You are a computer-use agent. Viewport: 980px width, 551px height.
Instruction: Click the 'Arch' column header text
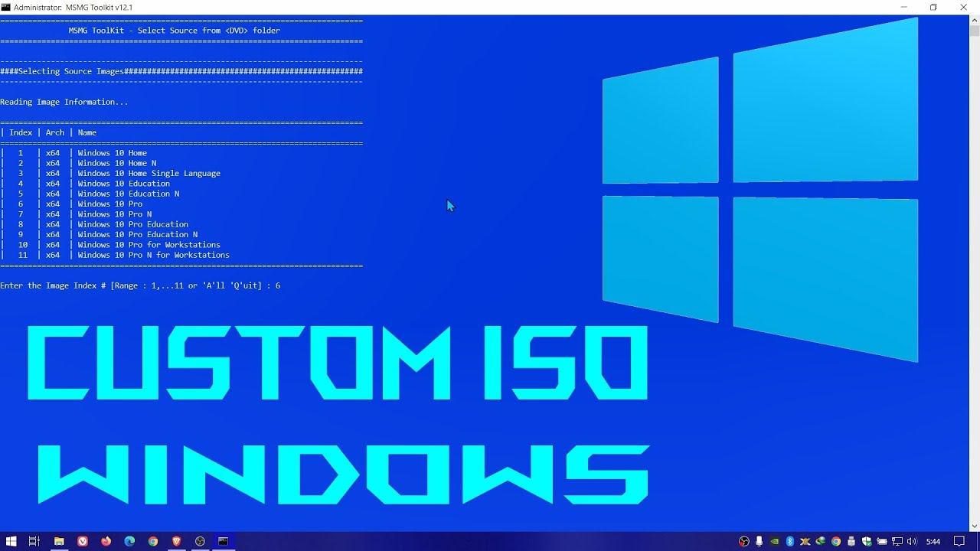tap(55, 132)
